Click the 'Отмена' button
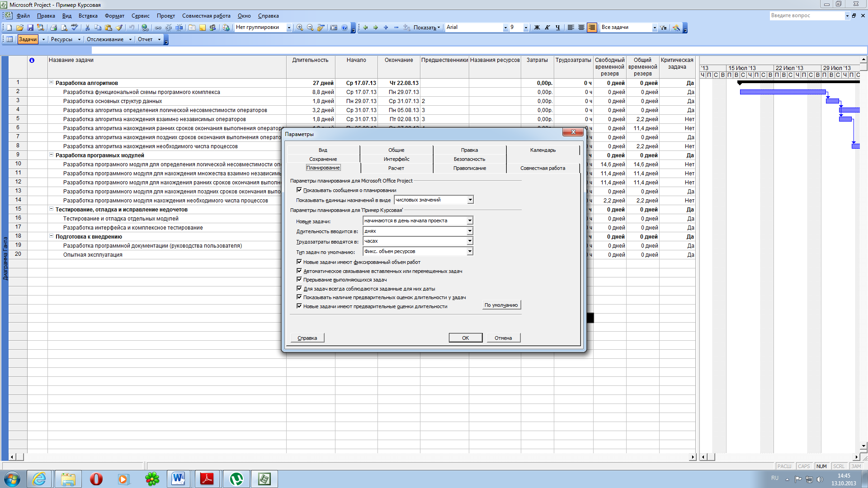 (x=503, y=338)
